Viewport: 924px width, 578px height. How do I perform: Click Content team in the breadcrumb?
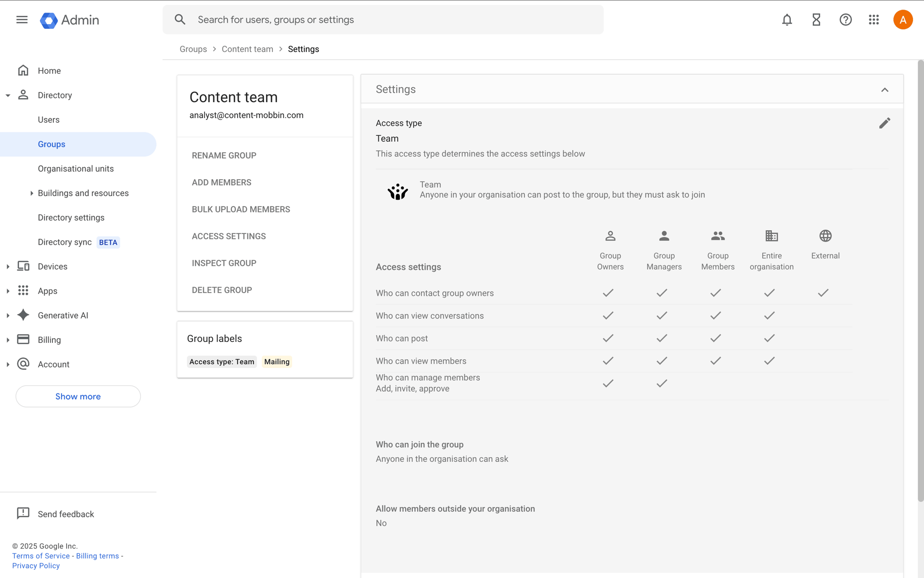[x=247, y=49]
